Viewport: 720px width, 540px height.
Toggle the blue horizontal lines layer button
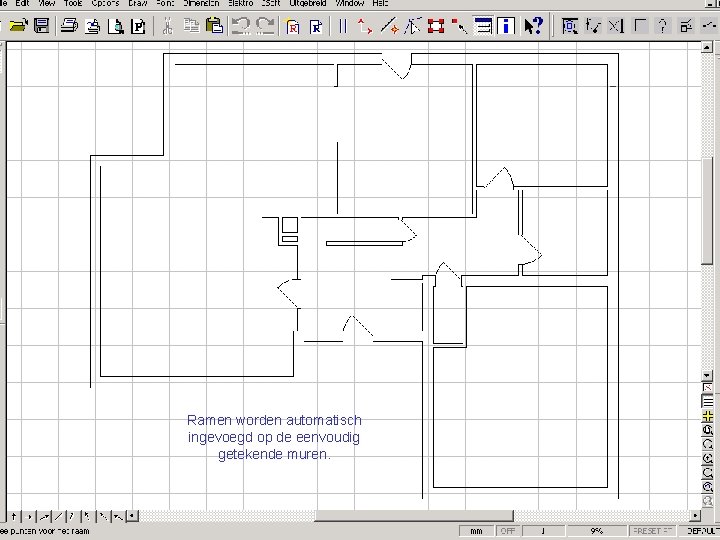point(483,26)
